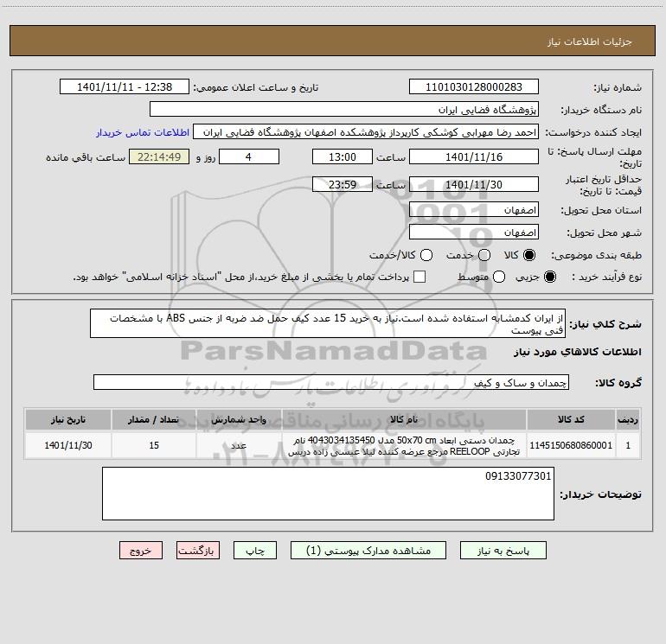Click the توضیحات خریدار text area
Viewport: 666px width, 644px height.
tap(328, 494)
